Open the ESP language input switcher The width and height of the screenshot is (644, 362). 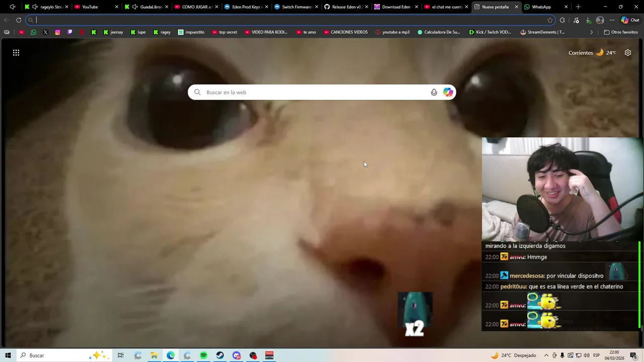(x=596, y=355)
